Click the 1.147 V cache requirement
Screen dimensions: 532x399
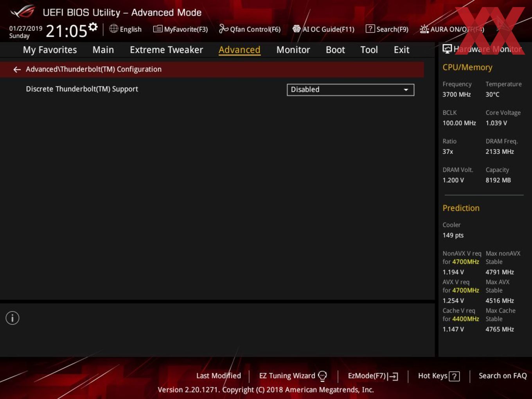click(453, 329)
